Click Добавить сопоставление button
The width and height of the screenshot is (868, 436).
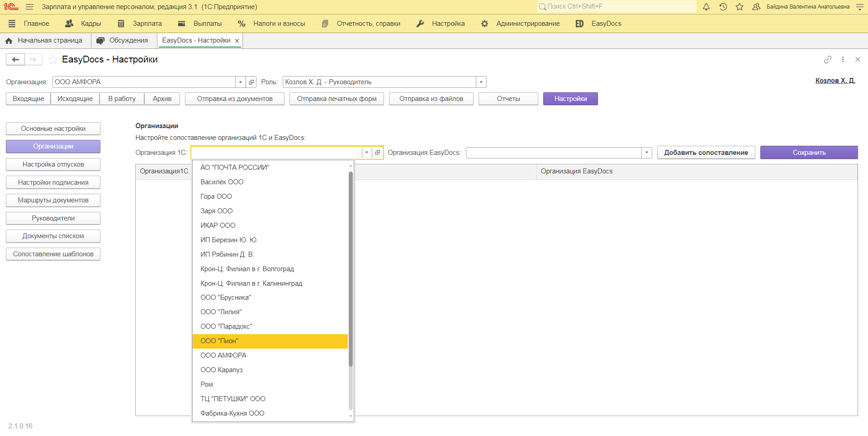pyautogui.click(x=706, y=153)
